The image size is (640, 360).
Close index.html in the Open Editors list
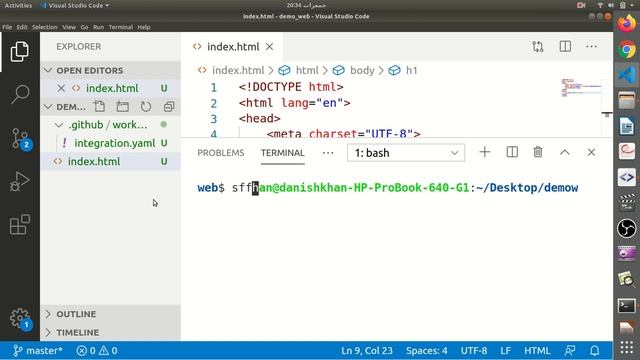pyautogui.click(x=61, y=88)
